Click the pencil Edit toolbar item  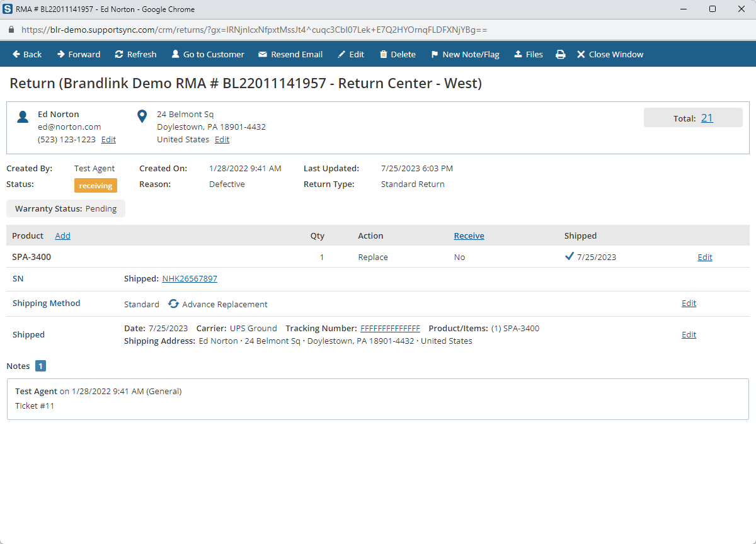tap(351, 55)
